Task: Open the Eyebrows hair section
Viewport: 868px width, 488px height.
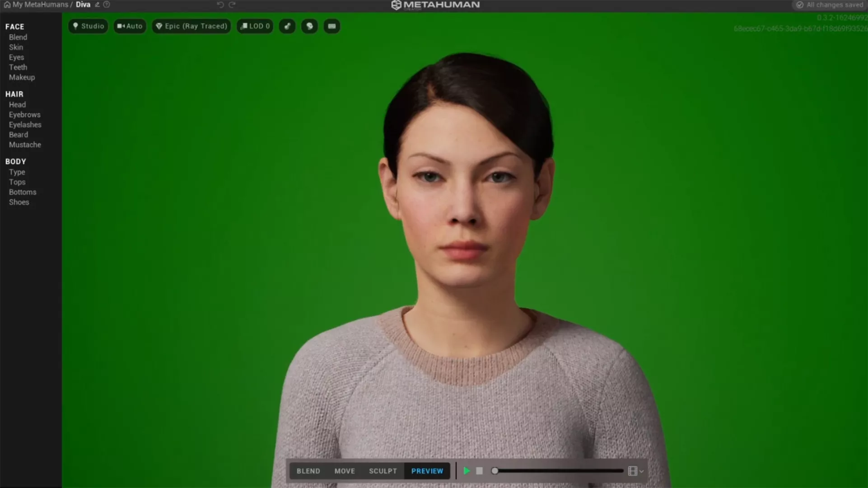Action: 24,115
